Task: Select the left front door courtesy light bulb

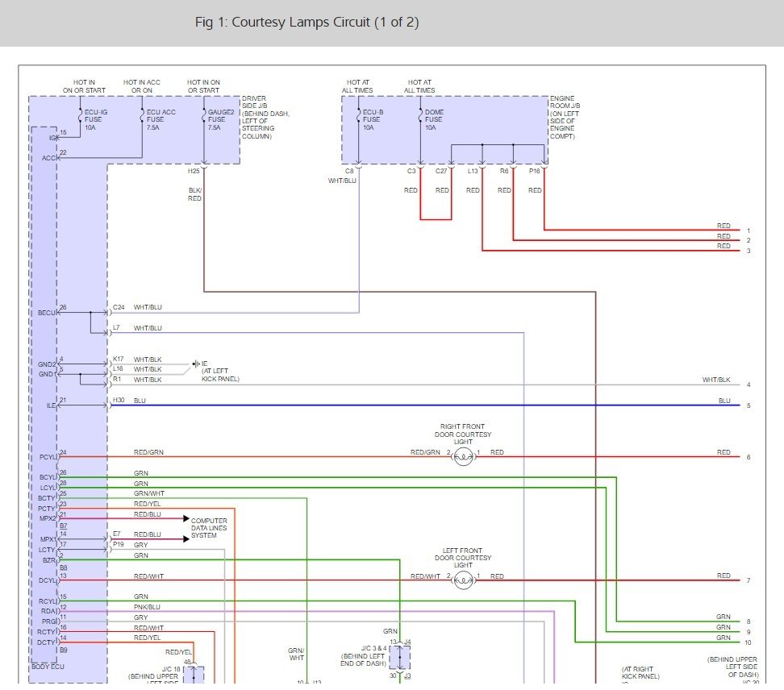Action: (x=463, y=580)
